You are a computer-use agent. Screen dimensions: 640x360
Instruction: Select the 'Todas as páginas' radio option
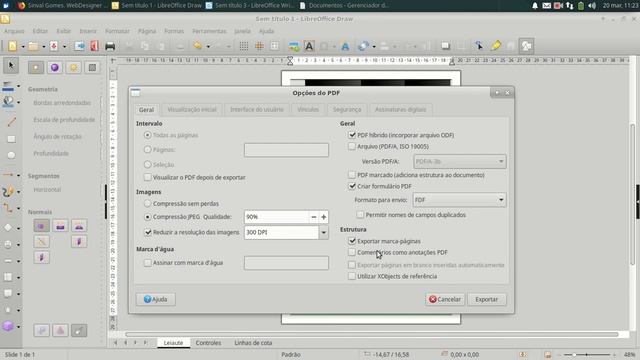[147, 135]
